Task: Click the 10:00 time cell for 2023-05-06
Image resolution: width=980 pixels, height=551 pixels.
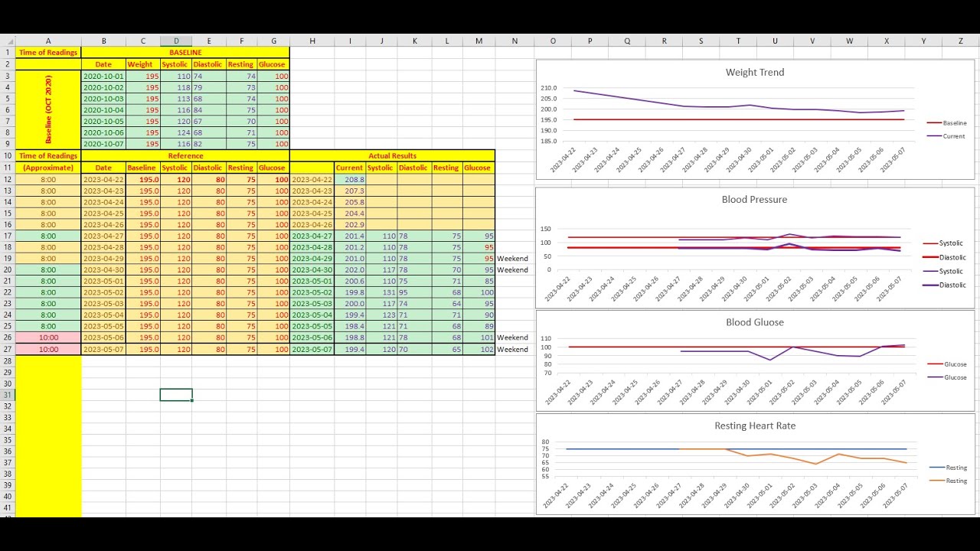Action: (48, 337)
